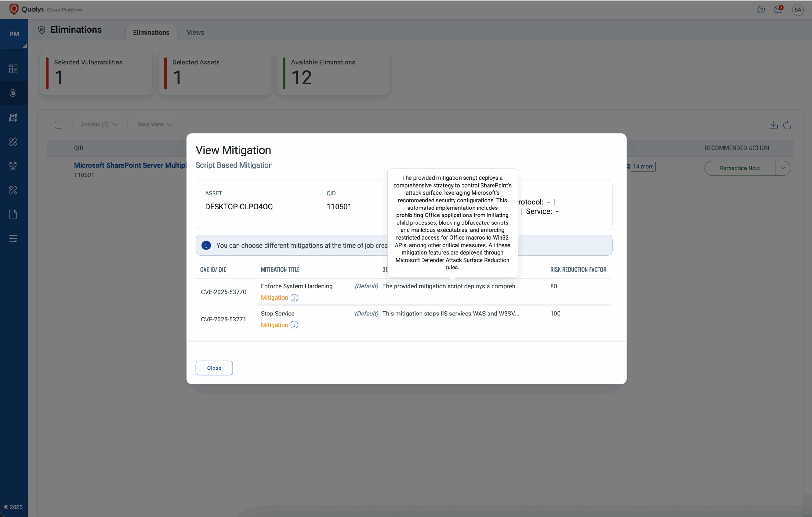Open the configuration sliders icon in the sidebar
The image size is (812, 517).
[x=13, y=239]
